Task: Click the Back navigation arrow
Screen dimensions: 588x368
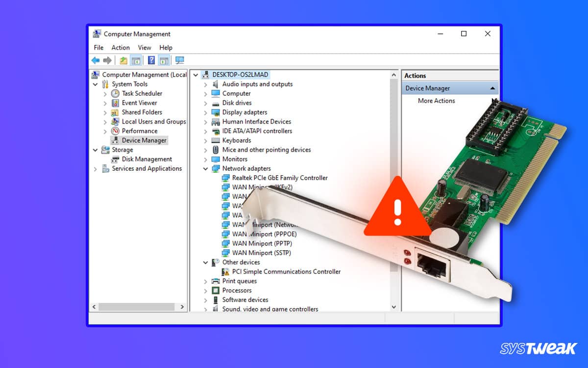Action: [95, 60]
